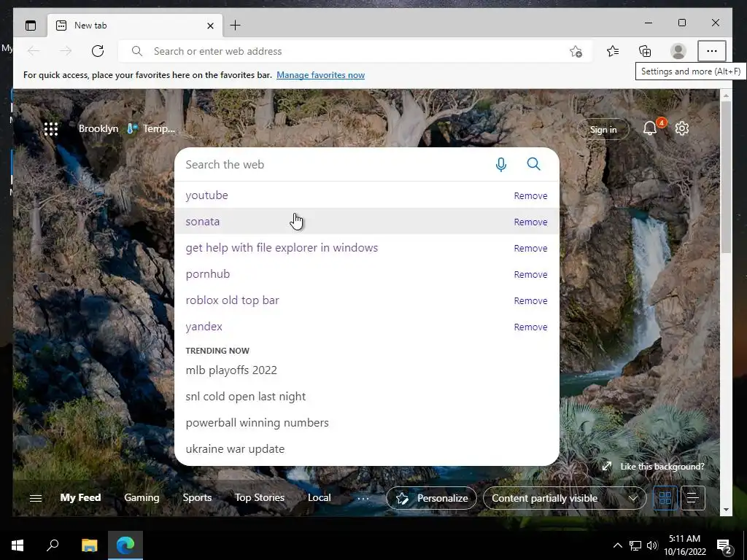This screenshot has height=560, width=747.
Task: Open the feed hamburger menu
Action: click(36, 498)
